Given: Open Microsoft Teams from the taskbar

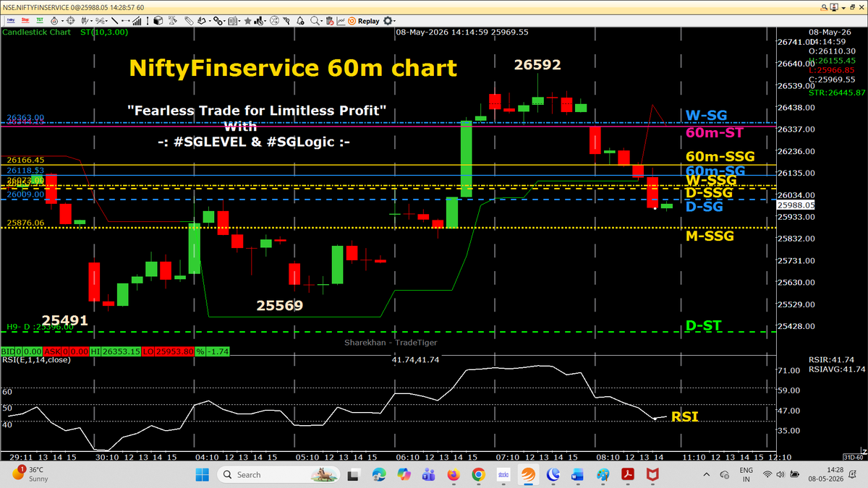Looking at the screenshot, I should click(428, 474).
